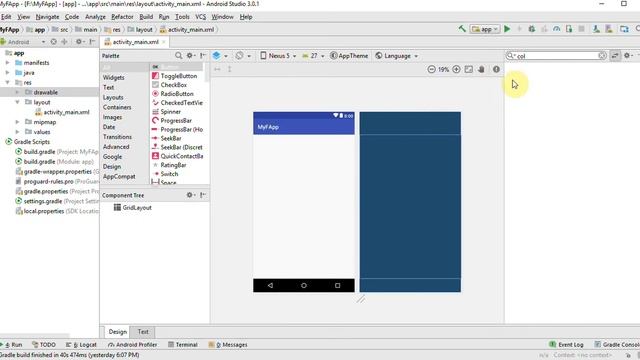Viewport: 640px width, 360px height.
Task: Open the Navigate menu
Action: 47,17
